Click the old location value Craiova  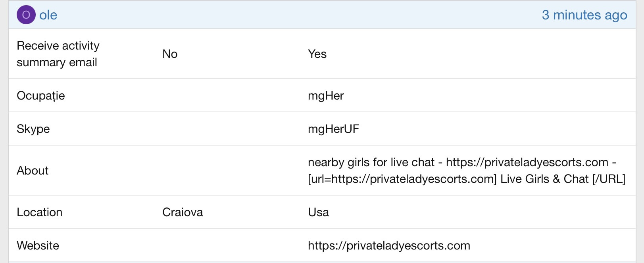pos(183,212)
